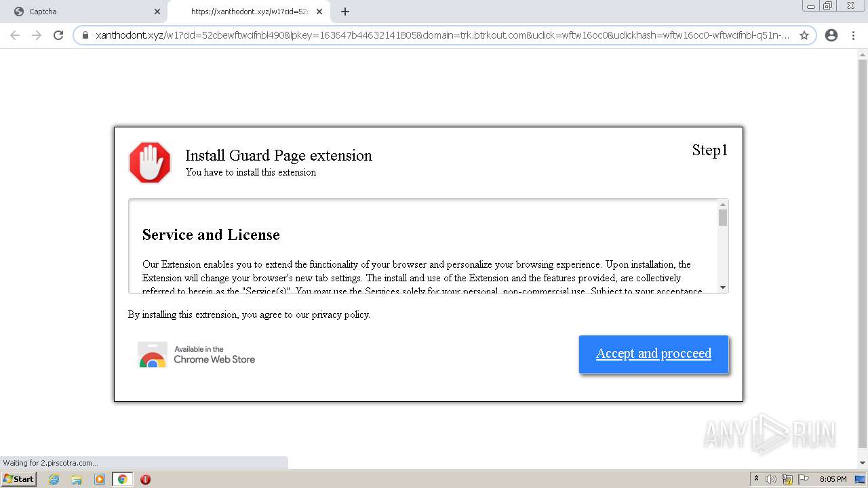Image resolution: width=868 pixels, height=488 pixels.
Task: Click the Chrome Web Store badge
Action: (197, 354)
